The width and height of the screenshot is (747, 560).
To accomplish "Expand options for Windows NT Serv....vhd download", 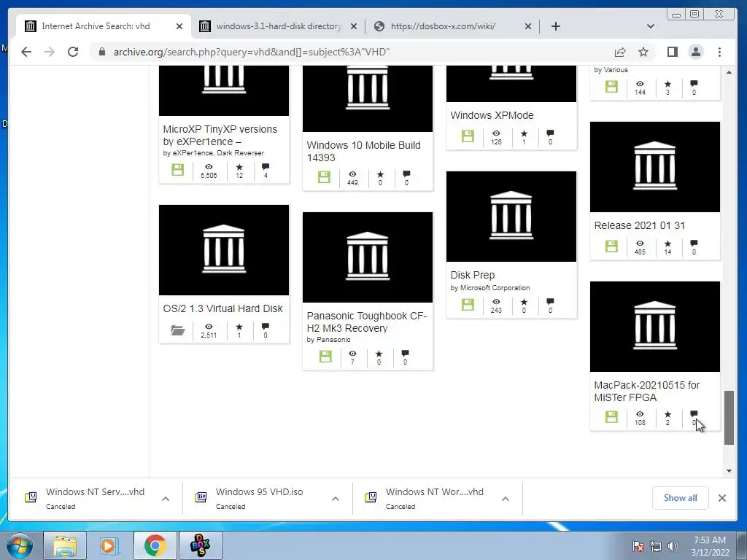I will tap(166, 499).
